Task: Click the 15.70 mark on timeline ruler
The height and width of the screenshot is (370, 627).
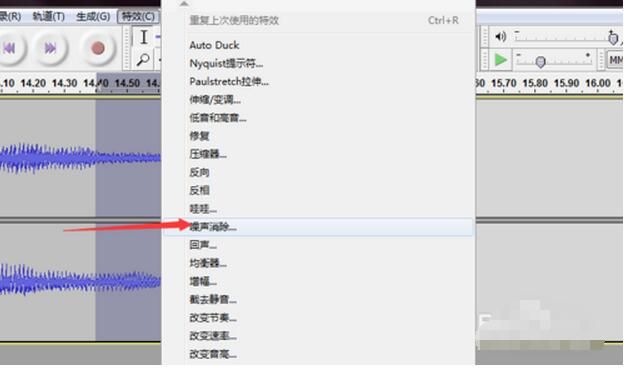Action: [503, 83]
